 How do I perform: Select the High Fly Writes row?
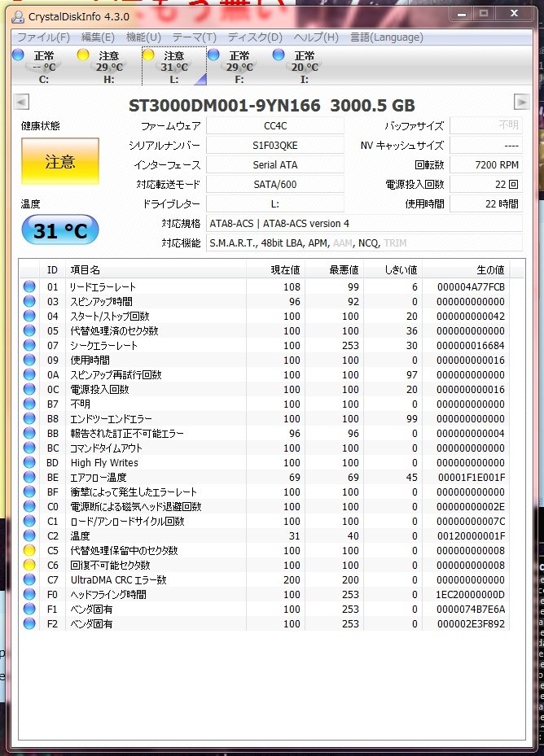[265, 462]
